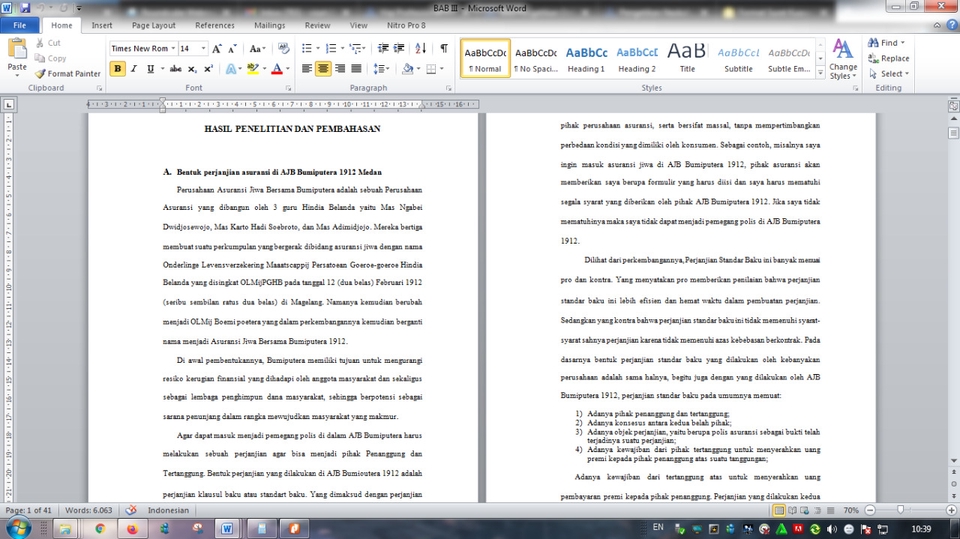Click the Windows Start button

18,528
